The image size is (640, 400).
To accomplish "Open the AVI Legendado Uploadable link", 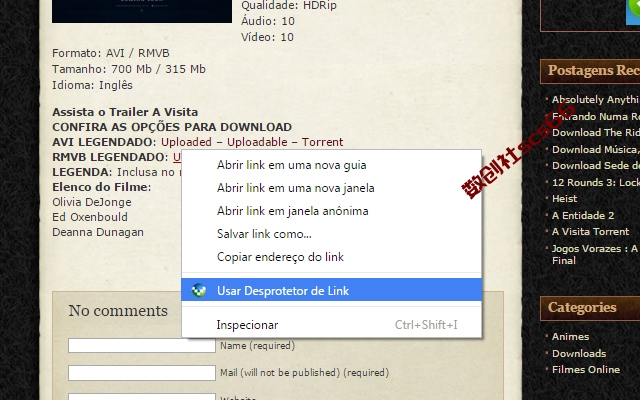I will tap(257, 142).
